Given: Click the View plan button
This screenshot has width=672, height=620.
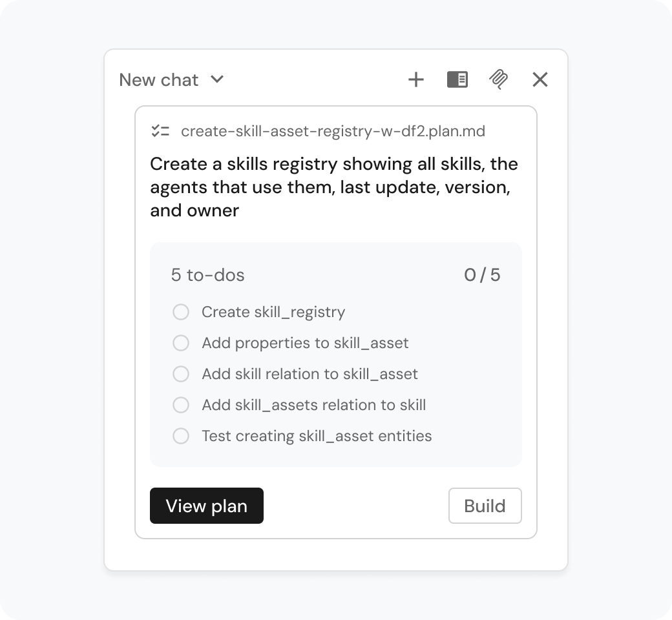Looking at the screenshot, I should (x=207, y=506).
